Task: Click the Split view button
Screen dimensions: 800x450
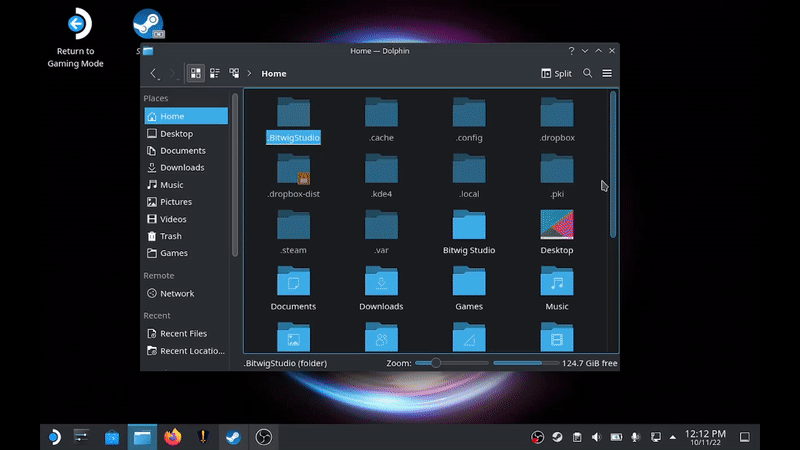Action: [x=556, y=73]
